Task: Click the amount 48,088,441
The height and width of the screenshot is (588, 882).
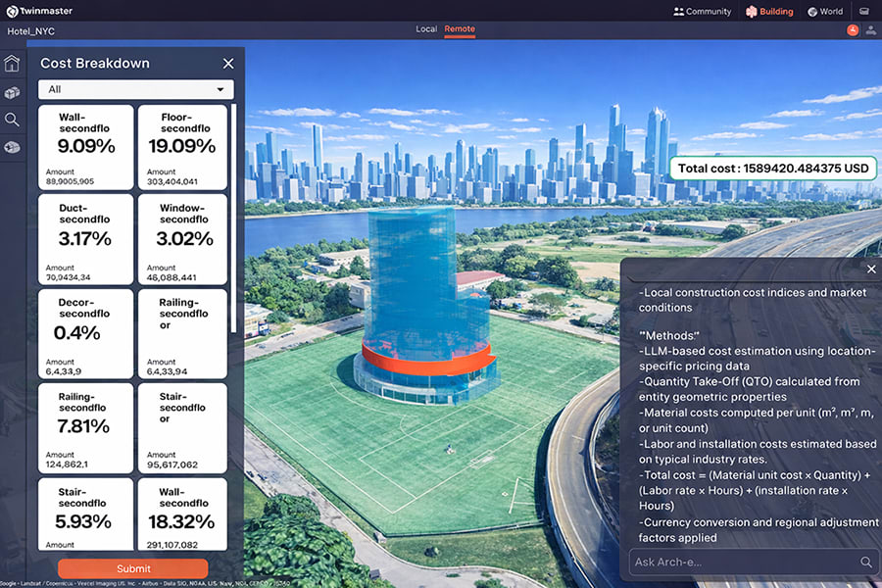Action: pos(171,277)
